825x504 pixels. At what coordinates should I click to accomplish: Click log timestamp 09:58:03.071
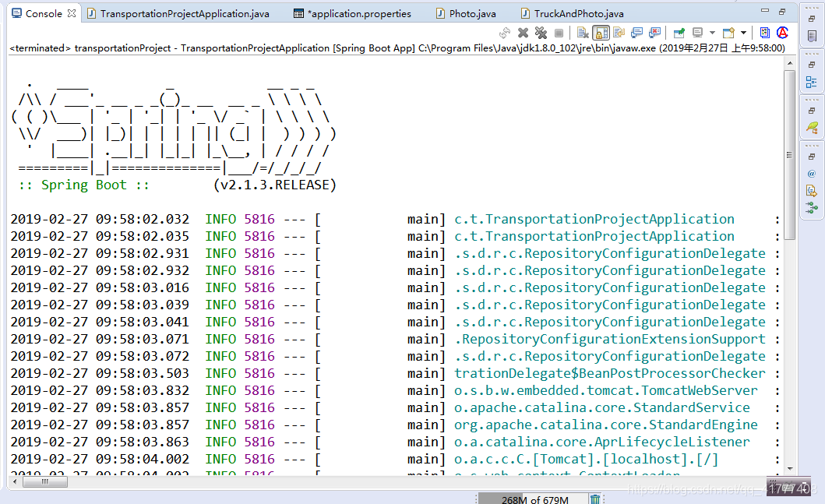pos(142,340)
